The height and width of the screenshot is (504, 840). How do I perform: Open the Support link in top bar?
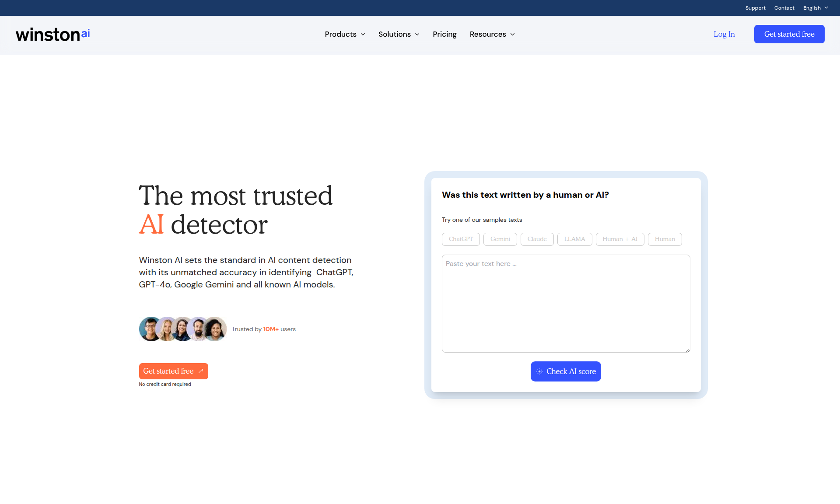coord(755,8)
